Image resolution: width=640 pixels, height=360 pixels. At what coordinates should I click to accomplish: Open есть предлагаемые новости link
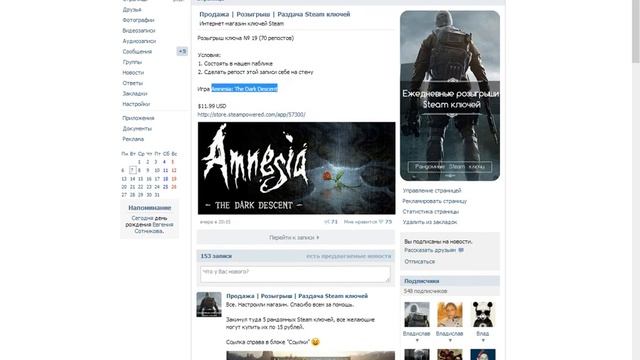pyautogui.click(x=349, y=256)
